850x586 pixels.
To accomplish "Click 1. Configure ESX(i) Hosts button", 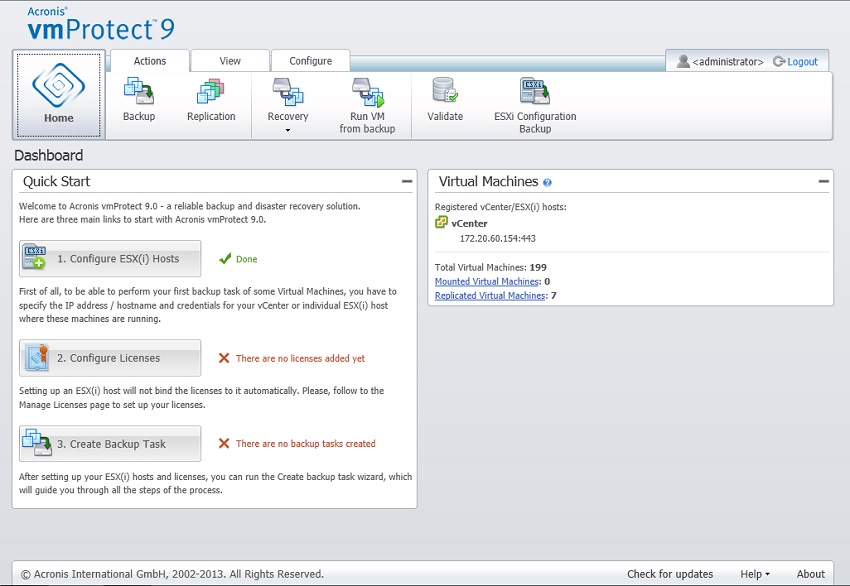I will 110,259.
